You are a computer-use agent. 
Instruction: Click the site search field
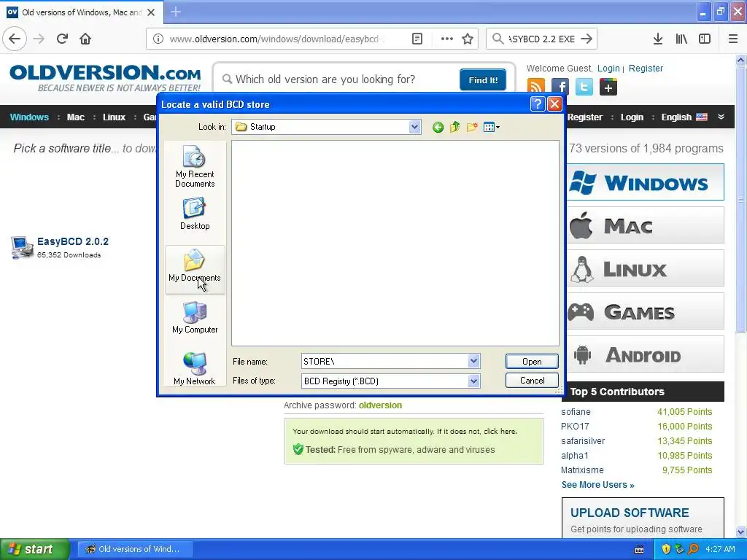point(339,79)
